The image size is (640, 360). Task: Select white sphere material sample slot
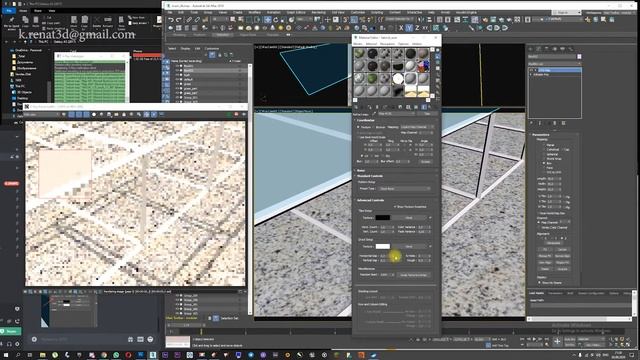pyautogui.click(x=398, y=78)
